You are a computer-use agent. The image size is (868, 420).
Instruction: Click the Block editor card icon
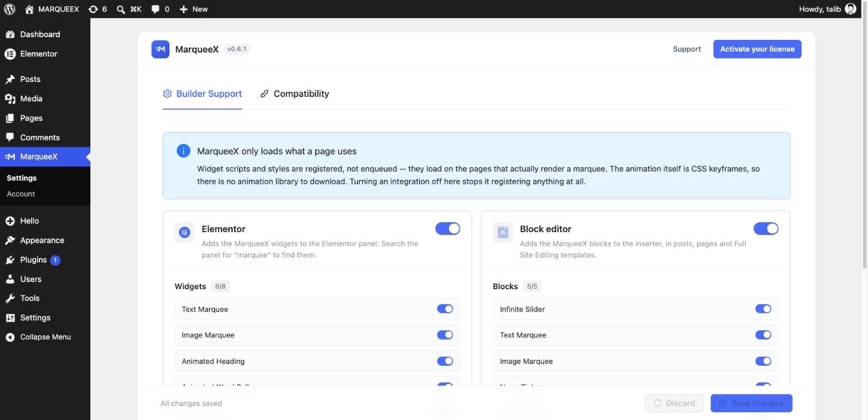coord(503,232)
